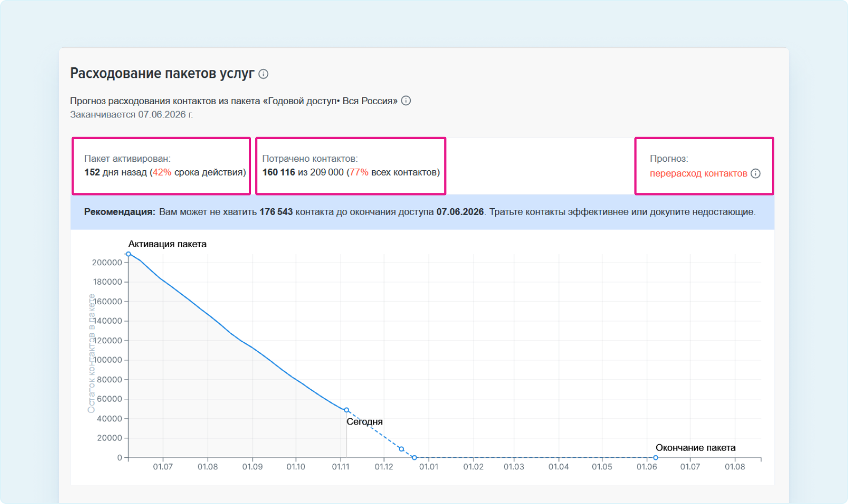Select the "Активация пакета" point on the chart
This screenshot has height=504, width=848.
[x=129, y=254]
